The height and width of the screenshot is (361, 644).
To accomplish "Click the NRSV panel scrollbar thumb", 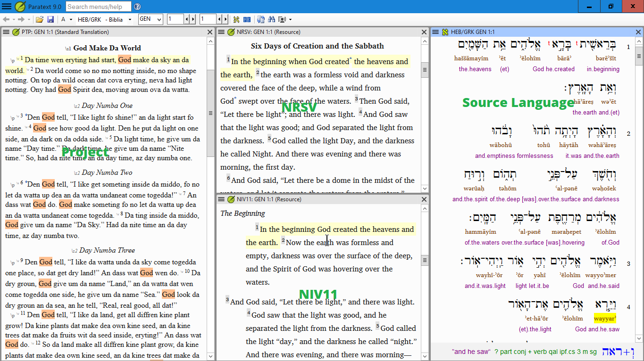I will 425,70.
